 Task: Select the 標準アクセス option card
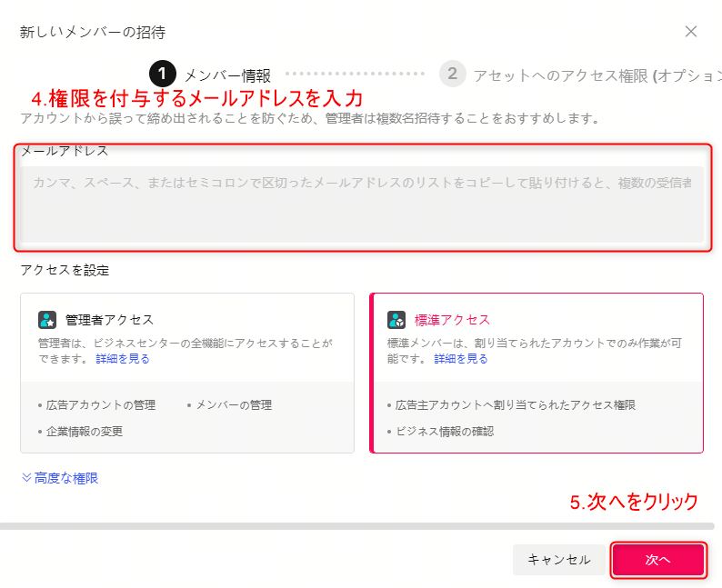(x=536, y=373)
